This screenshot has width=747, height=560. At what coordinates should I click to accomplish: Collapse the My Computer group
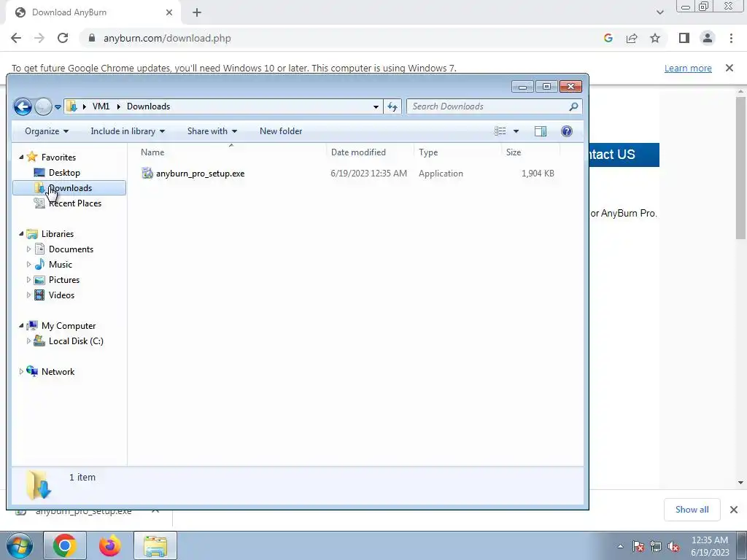click(21, 325)
